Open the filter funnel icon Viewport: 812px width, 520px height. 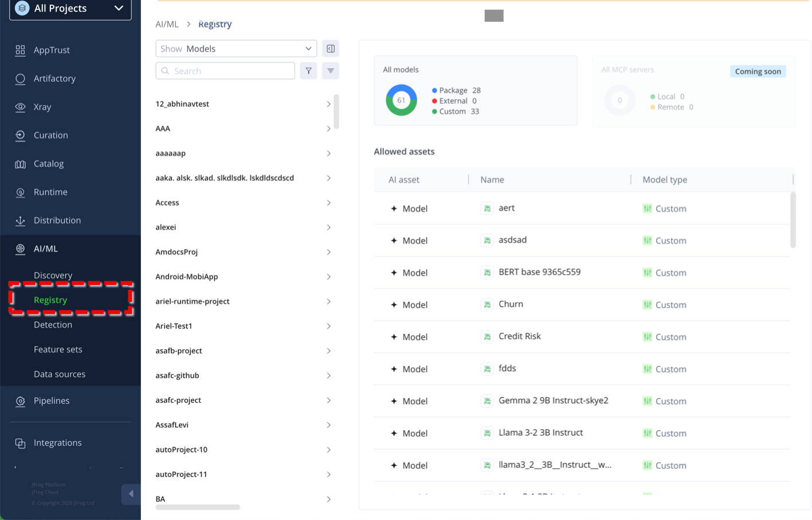click(x=308, y=71)
